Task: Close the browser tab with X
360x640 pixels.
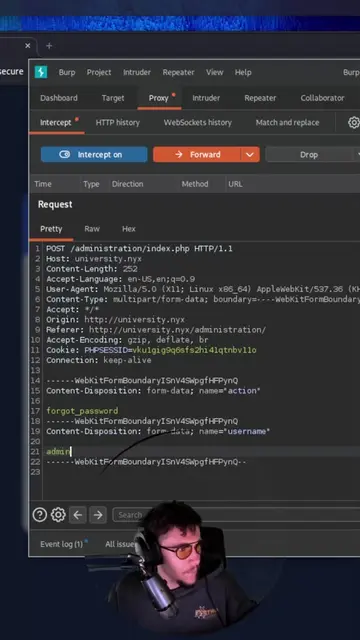Action: pyautogui.click(x=28, y=46)
